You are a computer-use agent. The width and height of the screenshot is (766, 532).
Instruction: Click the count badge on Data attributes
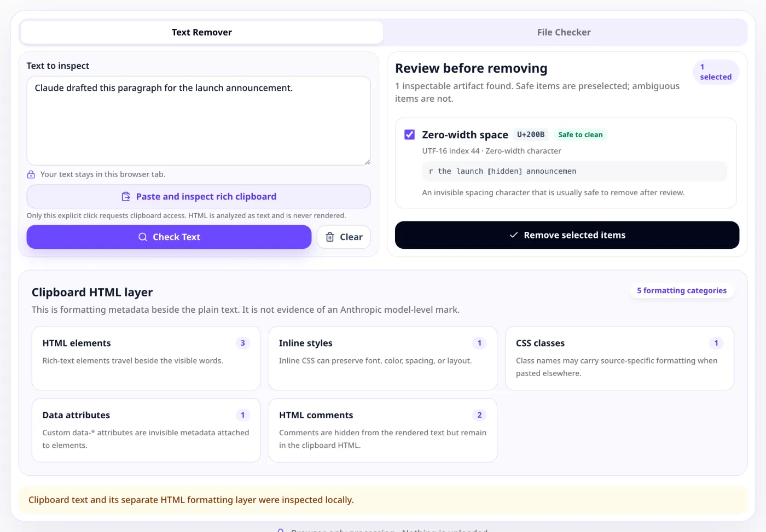[243, 415]
